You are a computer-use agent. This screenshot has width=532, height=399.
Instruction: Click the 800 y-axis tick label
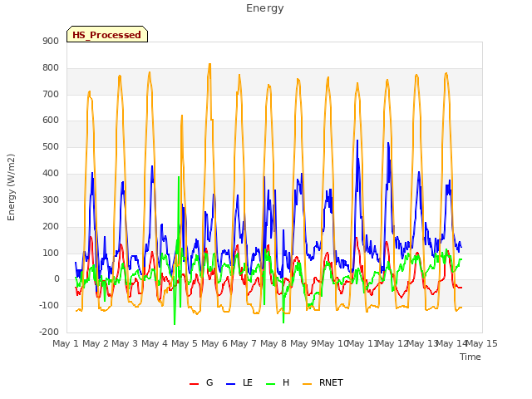click(x=51, y=68)
